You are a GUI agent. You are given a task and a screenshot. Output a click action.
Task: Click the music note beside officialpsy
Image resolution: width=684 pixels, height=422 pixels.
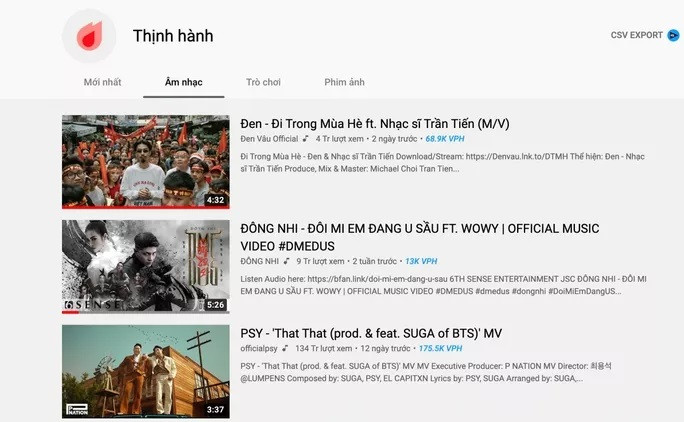285,348
